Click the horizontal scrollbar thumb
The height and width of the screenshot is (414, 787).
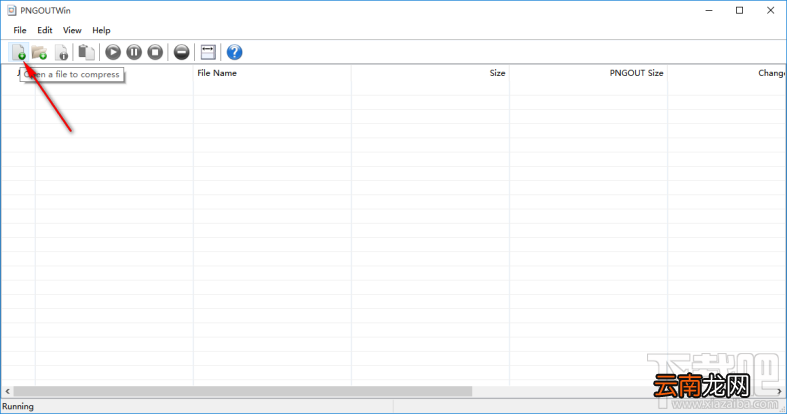click(242, 391)
